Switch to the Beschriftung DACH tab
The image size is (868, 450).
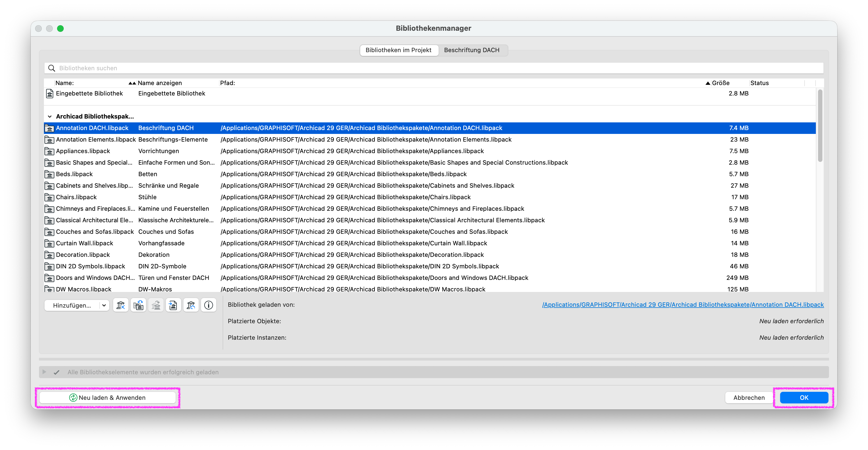[472, 50]
